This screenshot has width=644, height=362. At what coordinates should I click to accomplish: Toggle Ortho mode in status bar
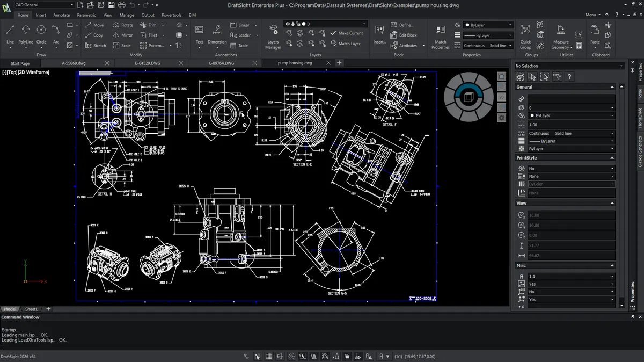[280, 356]
